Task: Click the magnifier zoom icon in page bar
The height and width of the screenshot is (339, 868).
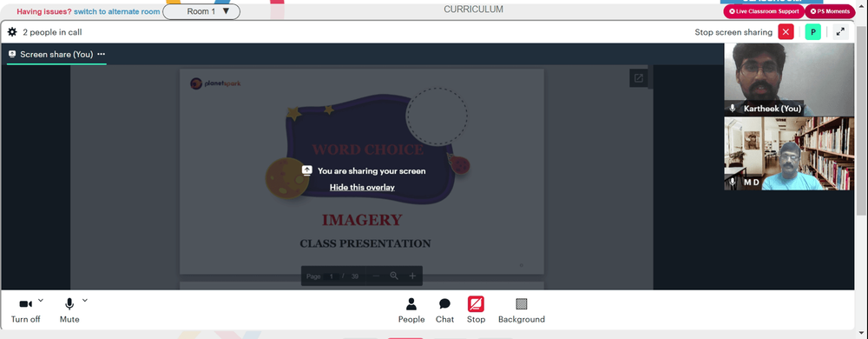Action: pos(394,276)
